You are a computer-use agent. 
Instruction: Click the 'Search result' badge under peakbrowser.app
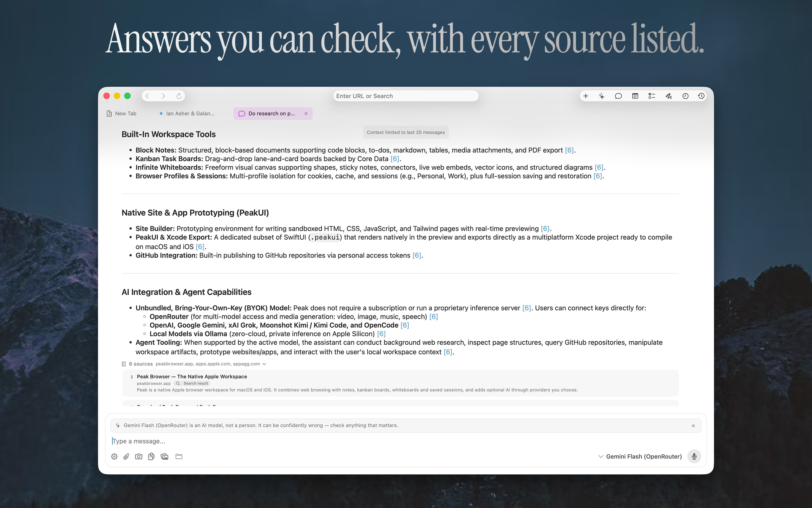[x=192, y=383]
